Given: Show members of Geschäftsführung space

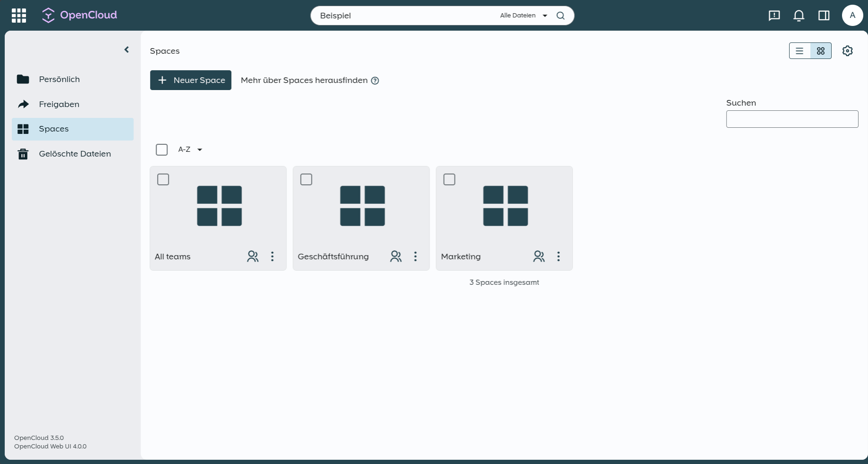Looking at the screenshot, I should pyautogui.click(x=396, y=256).
